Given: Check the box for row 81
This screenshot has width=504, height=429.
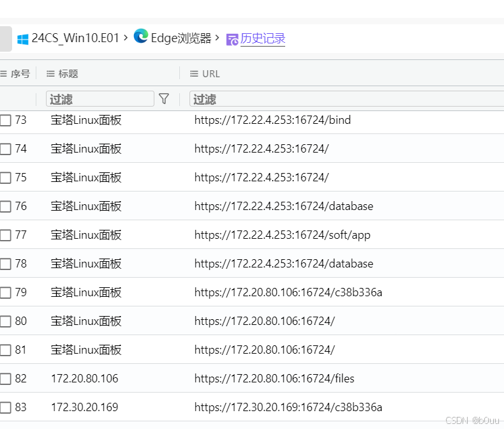Looking at the screenshot, I should [x=6, y=350].
